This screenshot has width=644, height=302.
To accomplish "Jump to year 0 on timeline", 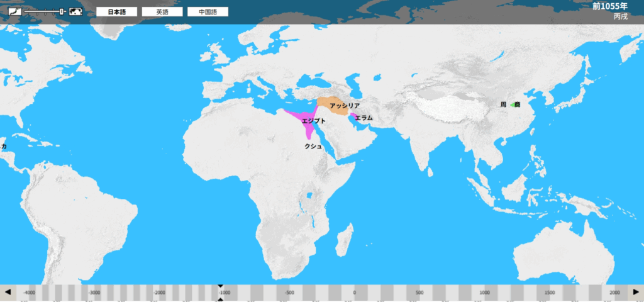I will click(x=354, y=293).
